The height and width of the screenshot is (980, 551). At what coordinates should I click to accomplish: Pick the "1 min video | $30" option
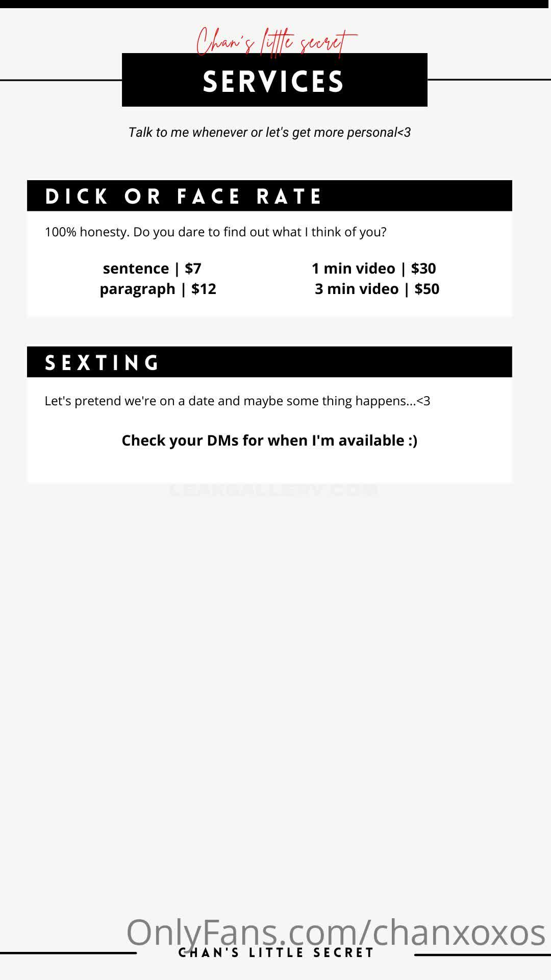tap(373, 268)
